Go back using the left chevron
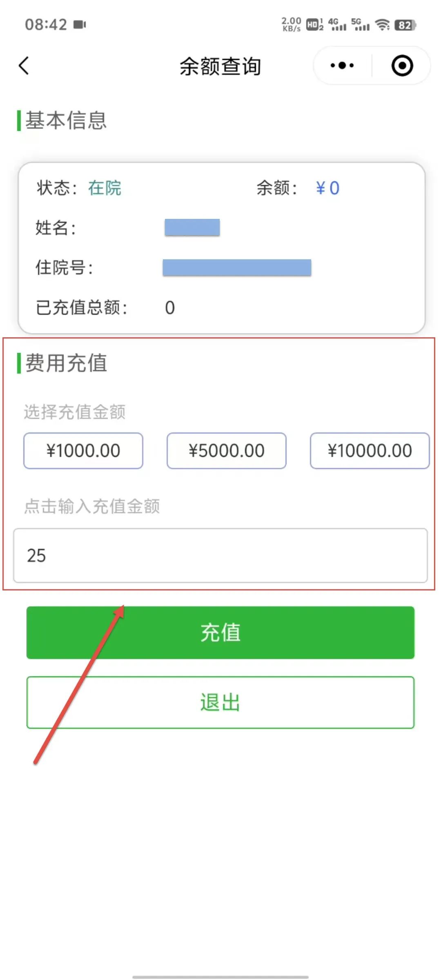Screen dimensions: 441x980 (24, 66)
